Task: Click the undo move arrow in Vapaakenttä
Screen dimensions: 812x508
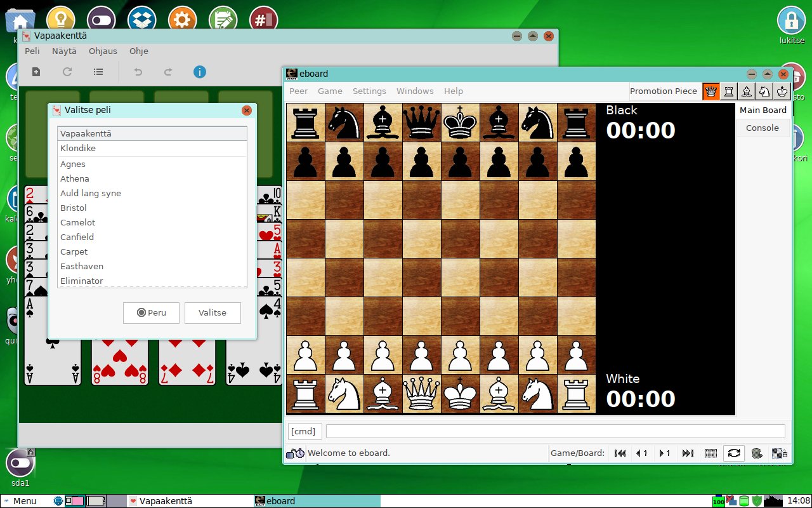Action: [x=138, y=72]
